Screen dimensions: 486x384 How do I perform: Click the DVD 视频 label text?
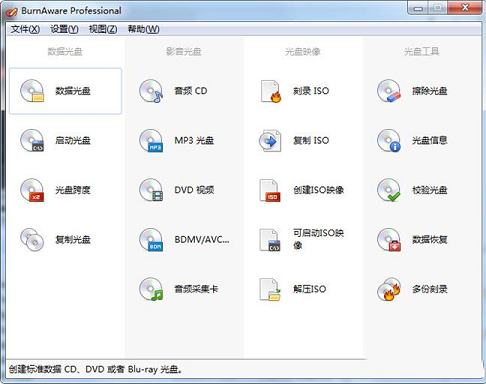click(x=194, y=190)
